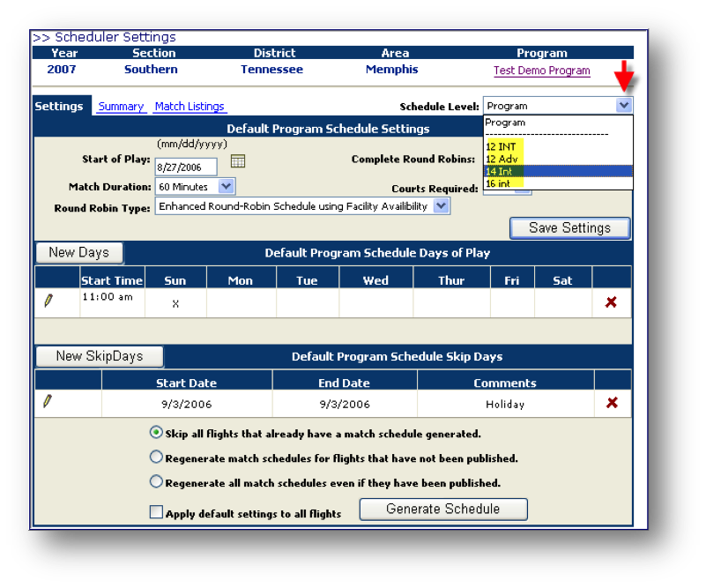Select Skip all flights already scheduled option
The image size is (706, 588).
point(156,433)
